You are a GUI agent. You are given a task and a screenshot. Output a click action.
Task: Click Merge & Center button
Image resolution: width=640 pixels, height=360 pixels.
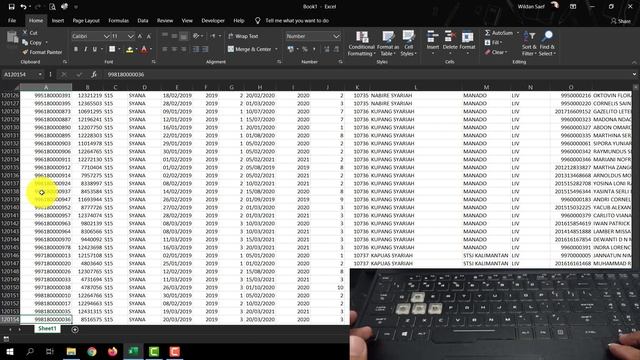(x=249, y=49)
